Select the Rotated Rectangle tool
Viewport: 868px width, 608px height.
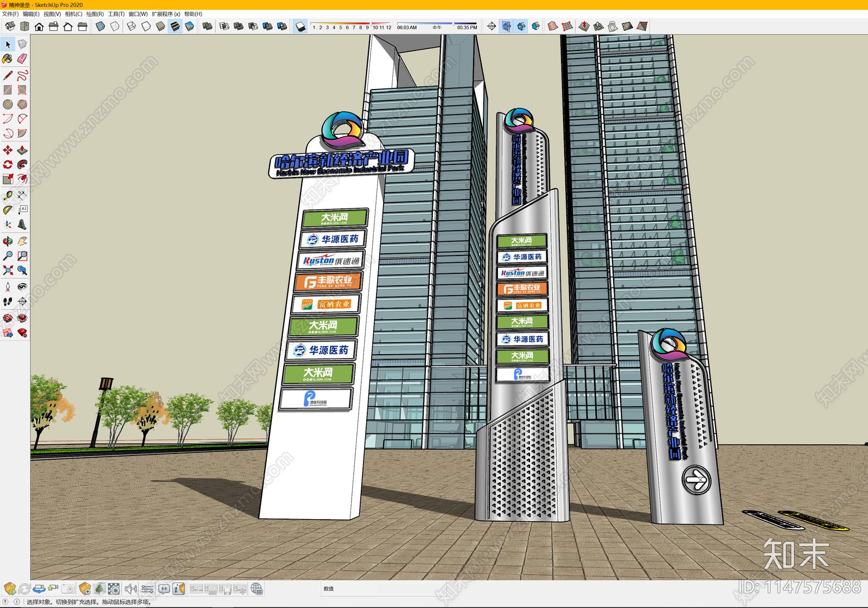(x=22, y=90)
